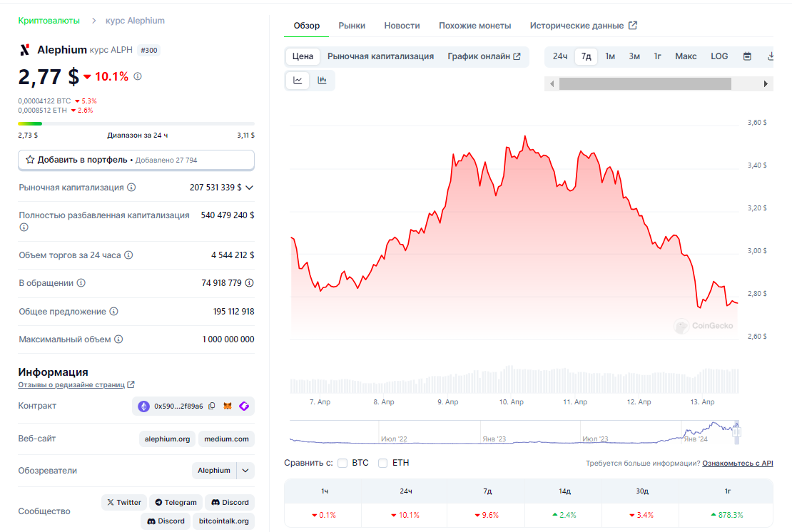This screenshot has width=792, height=532.
Task: Click the MetaMask fox icon
Action: [228, 406]
